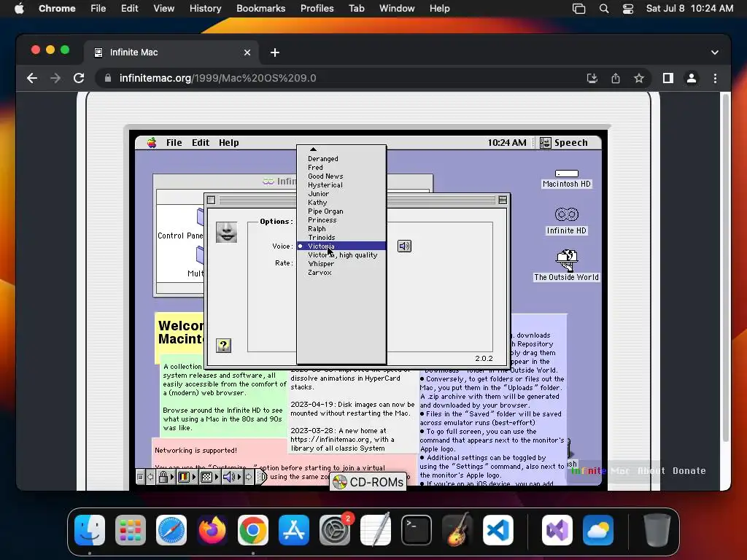Pick the Zarvox voice
The image size is (747, 560).
pos(341,273)
